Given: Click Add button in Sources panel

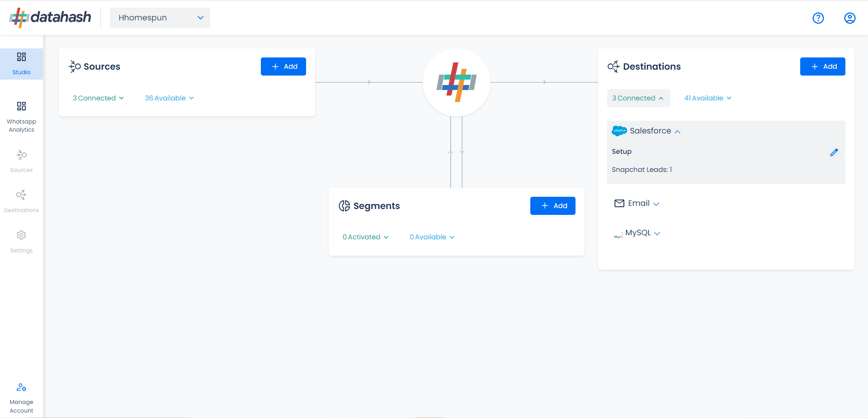Looking at the screenshot, I should pyautogui.click(x=283, y=66).
